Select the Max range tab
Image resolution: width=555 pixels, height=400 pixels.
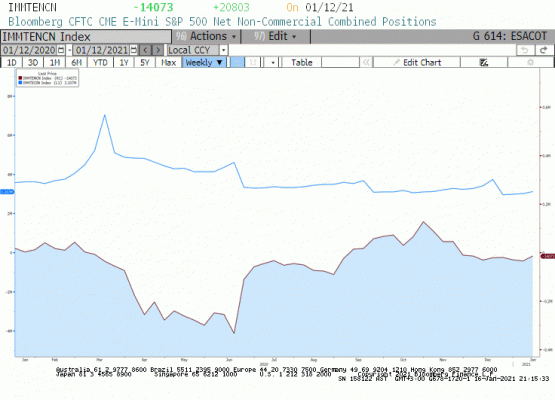(x=168, y=62)
